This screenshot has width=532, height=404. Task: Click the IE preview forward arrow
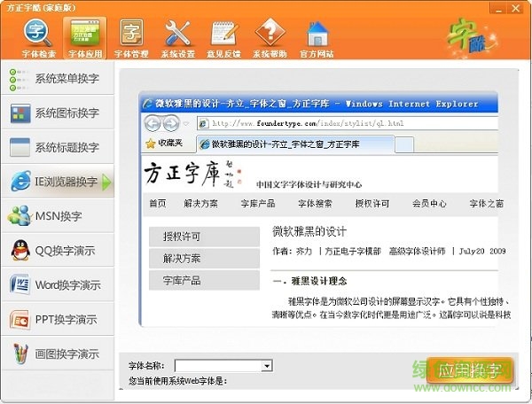171,123
